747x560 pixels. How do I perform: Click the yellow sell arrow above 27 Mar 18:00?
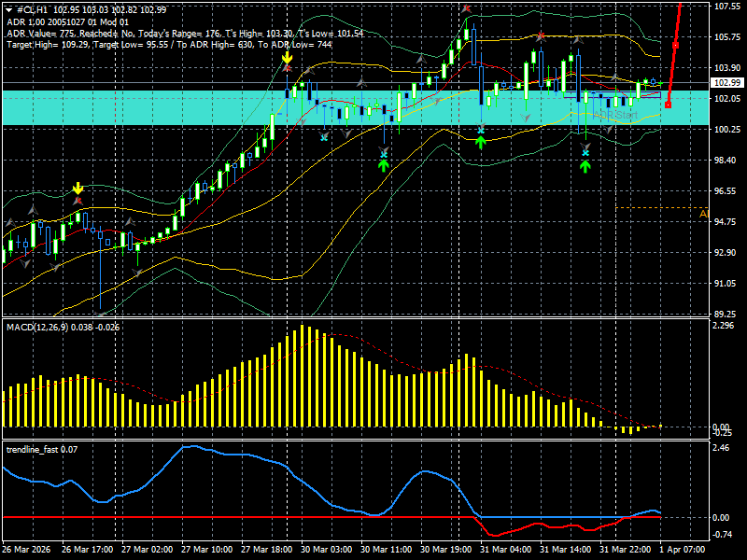click(287, 58)
